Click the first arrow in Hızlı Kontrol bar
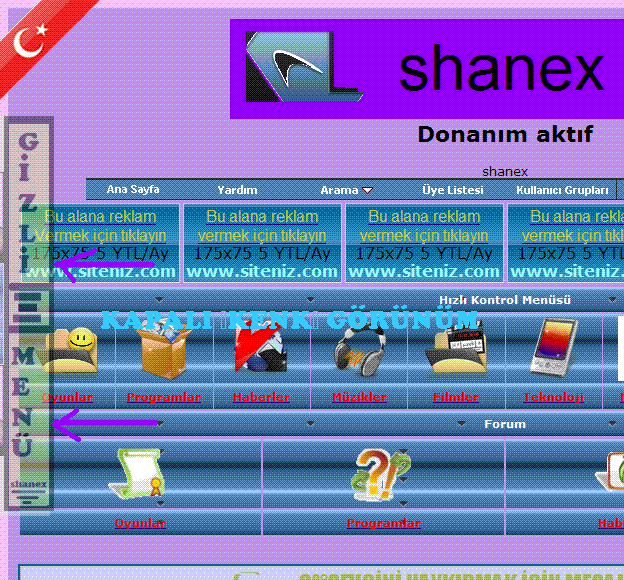 coord(159,299)
